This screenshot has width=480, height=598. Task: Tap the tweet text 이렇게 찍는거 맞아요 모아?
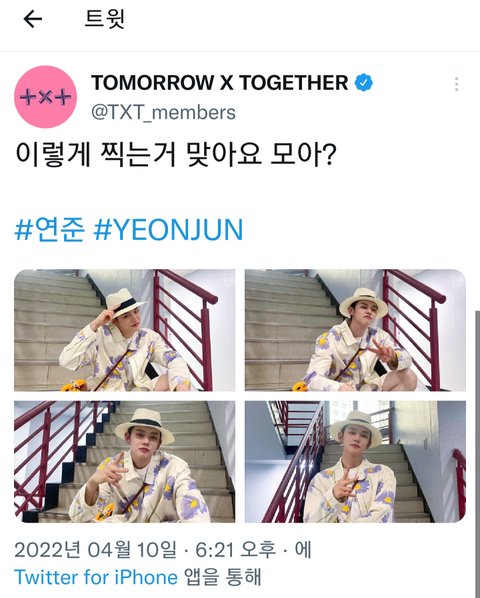click(x=176, y=154)
